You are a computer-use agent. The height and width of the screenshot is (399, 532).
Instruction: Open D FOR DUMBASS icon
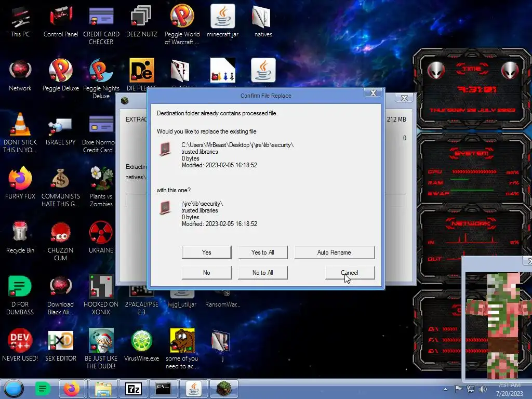(20, 295)
